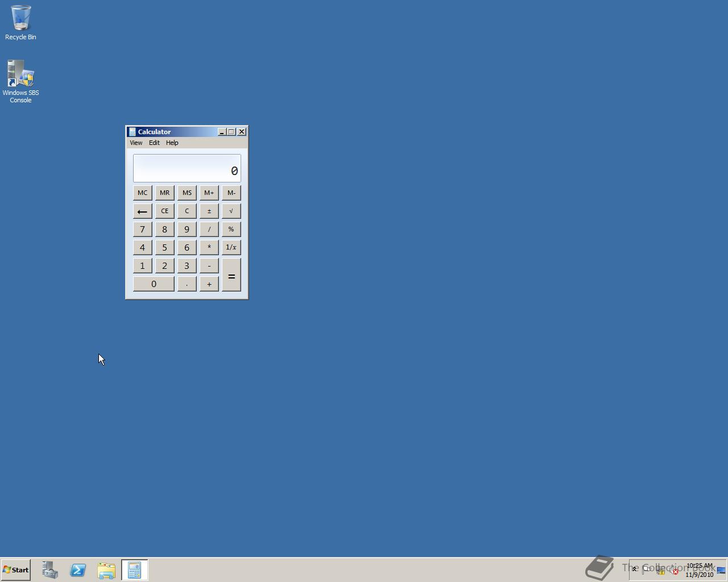Click digit 5 on the calculator
This screenshot has width=728, height=582.
tap(164, 247)
